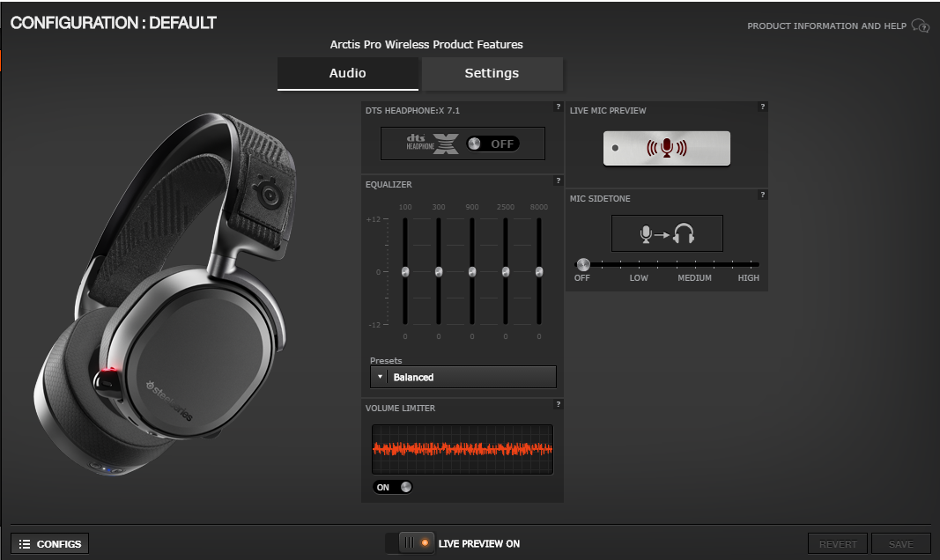Screen dimensions: 940x560
Task: Click the DTS Headphone X logo
Action: (x=433, y=144)
